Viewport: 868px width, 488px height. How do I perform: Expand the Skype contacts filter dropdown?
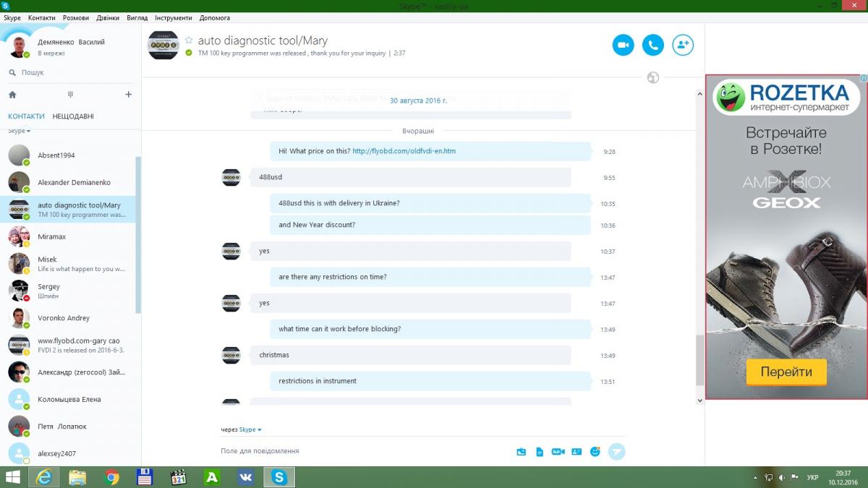pyautogui.click(x=20, y=131)
